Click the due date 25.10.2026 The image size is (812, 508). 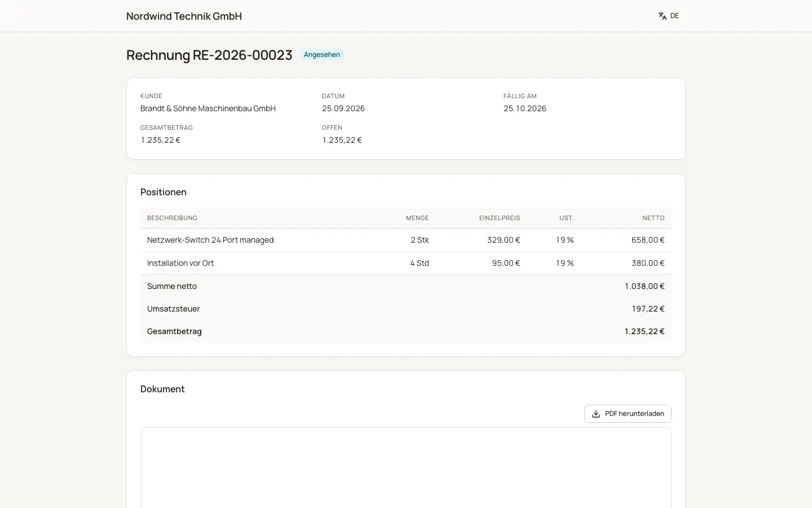tap(525, 108)
